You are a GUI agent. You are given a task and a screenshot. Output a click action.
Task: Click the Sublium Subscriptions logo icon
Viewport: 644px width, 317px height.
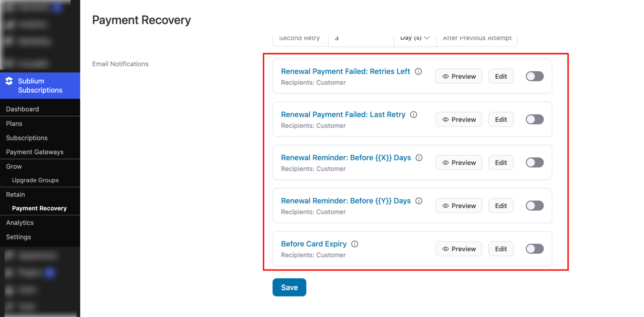point(9,82)
